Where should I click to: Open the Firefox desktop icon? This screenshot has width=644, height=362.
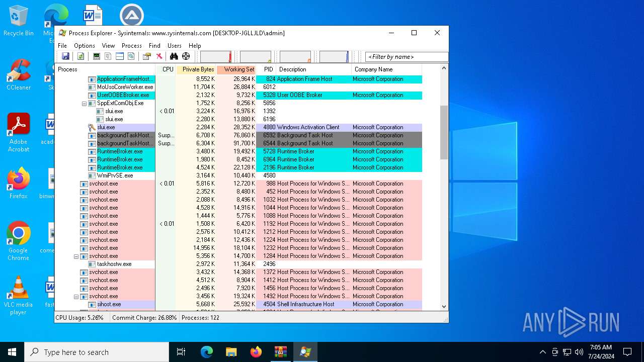pyautogui.click(x=18, y=184)
